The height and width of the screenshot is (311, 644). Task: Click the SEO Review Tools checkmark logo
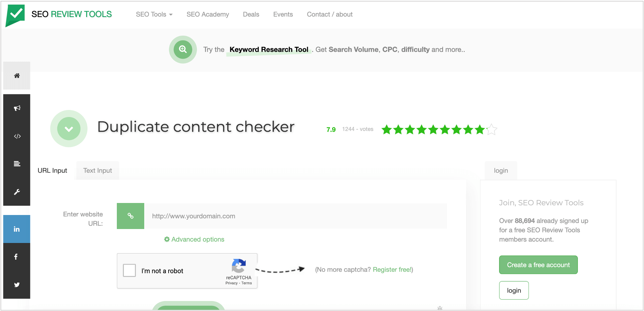(x=15, y=15)
